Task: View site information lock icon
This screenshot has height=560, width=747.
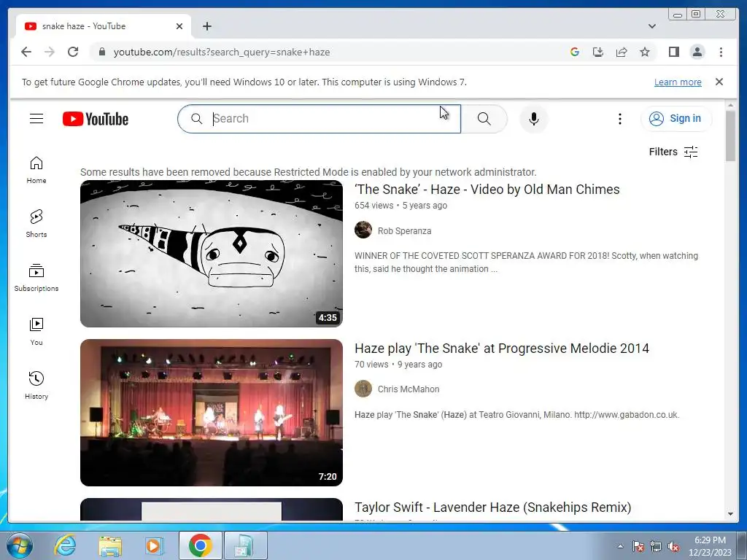Action: click(101, 52)
